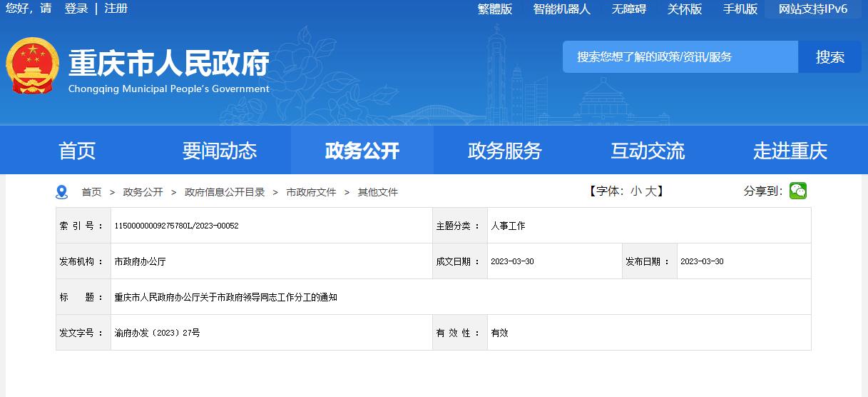
Task: Switch to 繁體版 traditional Chinese version
Action: click(495, 9)
